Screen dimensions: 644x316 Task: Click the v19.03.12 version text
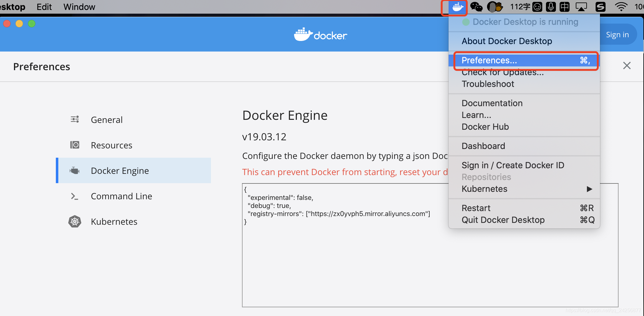pyautogui.click(x=264, y=137)
